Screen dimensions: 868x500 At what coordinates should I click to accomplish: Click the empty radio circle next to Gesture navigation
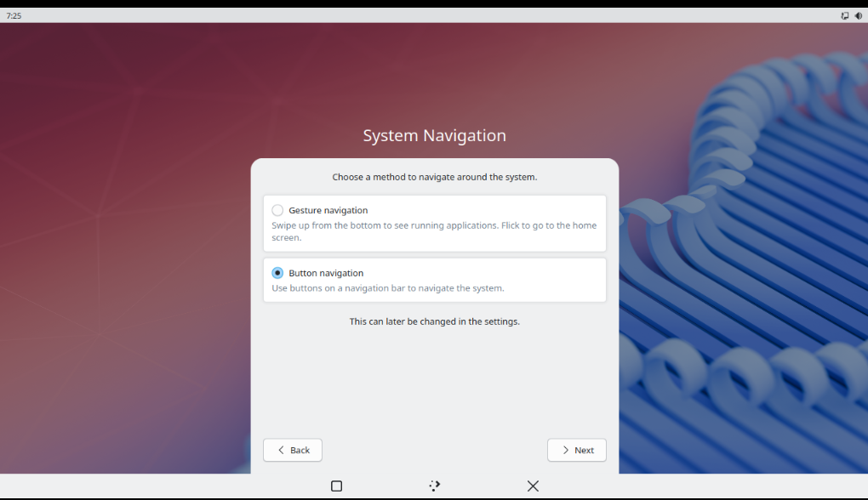tap(277, 209)
